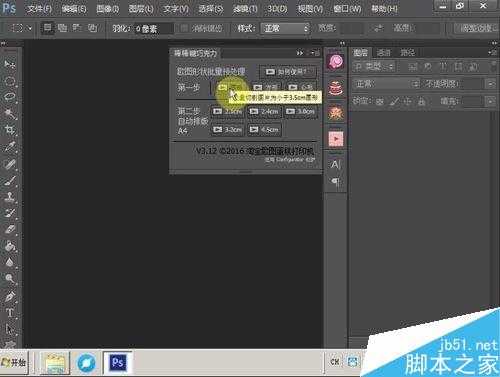Open the 图像(I) menu
This screenshot has height=377, width=500.
[x=107, y=9]
